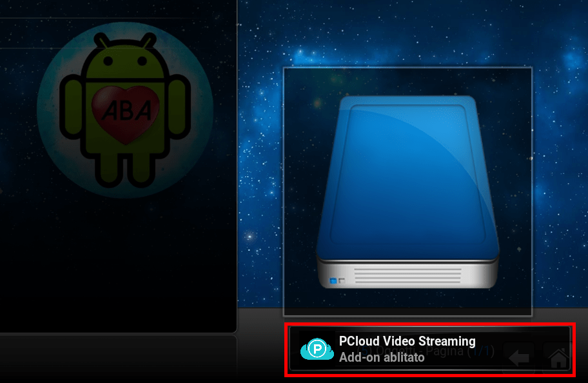Image resolution: width=588 pixels, height=383 pixels.
Task: Click the "Add-on abilitato" status text
Action: [382, 357]
